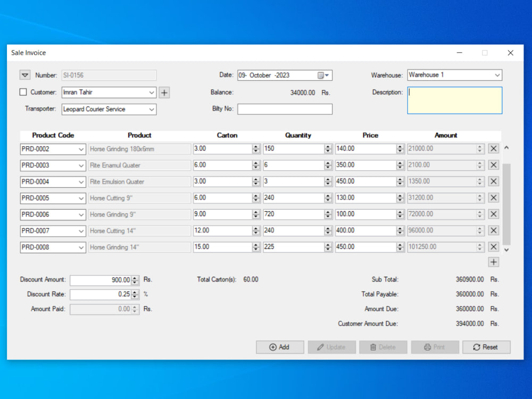Expand the Transporter dropdown showing Leopard Courier Service
This screenshot has height=399, width=532.
tap(151, 109)
